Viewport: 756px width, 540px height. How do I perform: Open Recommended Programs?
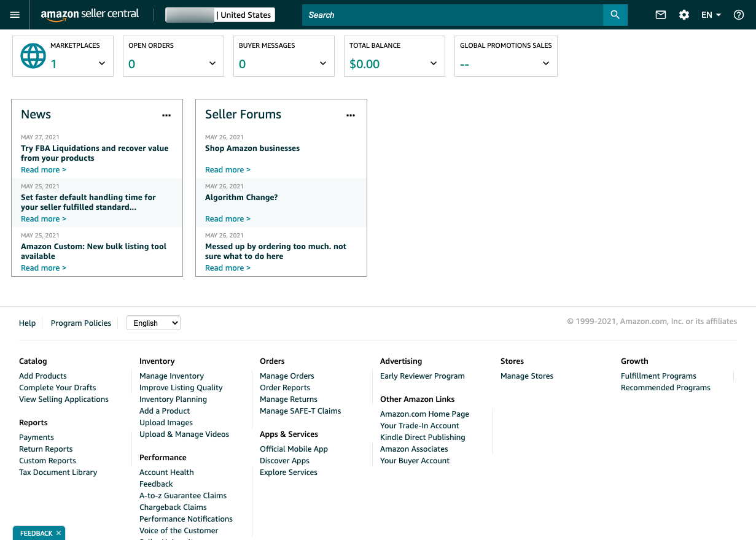[x=666, y=387]
